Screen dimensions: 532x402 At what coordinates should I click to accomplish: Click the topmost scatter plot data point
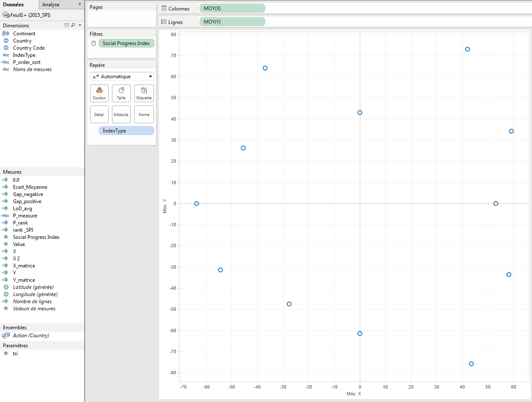pos(467,49)
